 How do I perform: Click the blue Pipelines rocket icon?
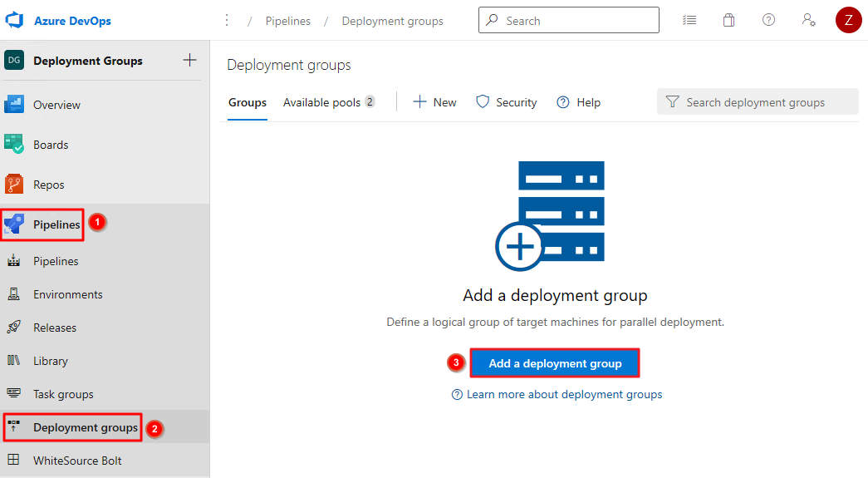[14, 224]
